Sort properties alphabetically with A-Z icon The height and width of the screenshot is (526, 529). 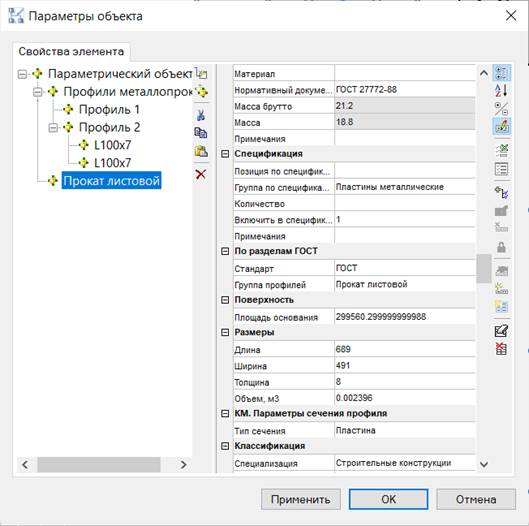click(x=501, y=91)
